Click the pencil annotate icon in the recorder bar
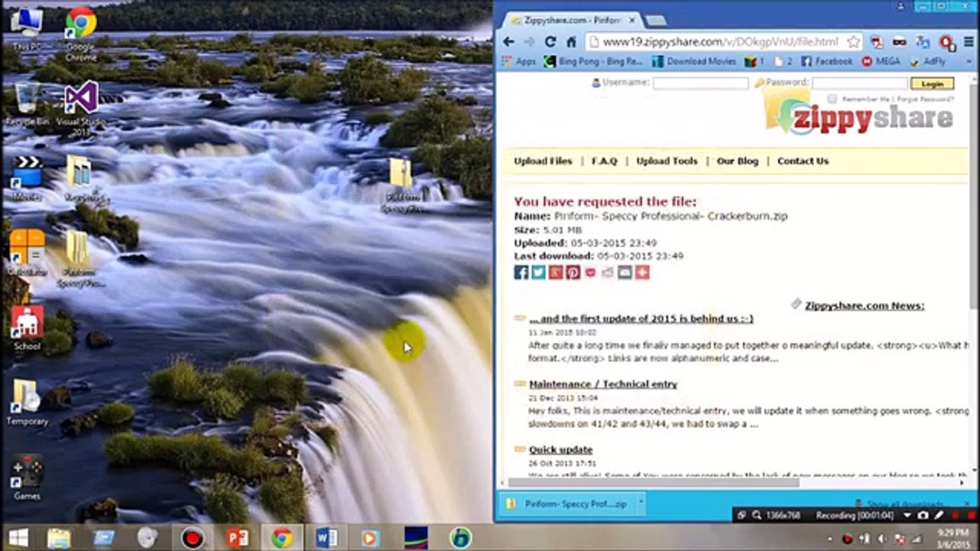Screen dimensions: 980x551 [939, 516]
